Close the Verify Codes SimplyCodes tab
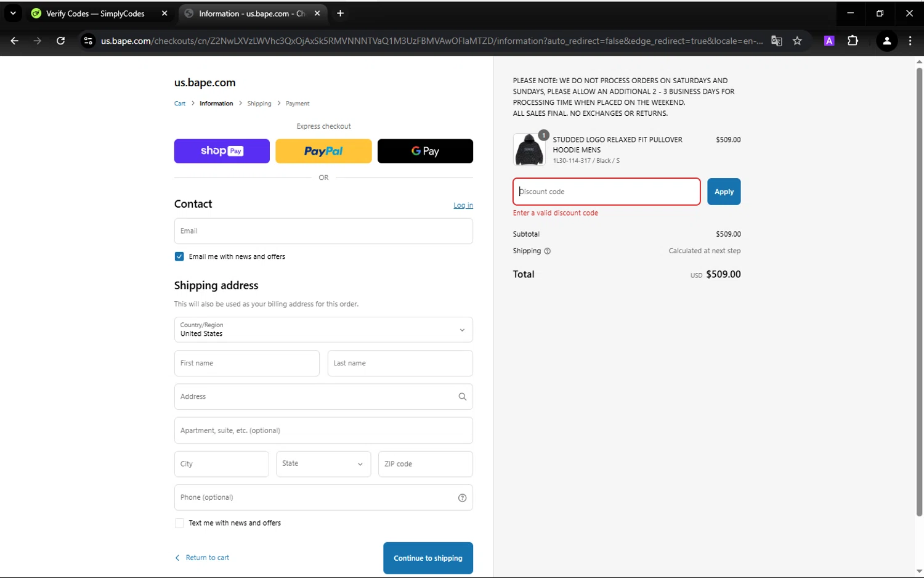Viewport: 924px width, 578px height. pyautogui.click(x=164, y=14)
